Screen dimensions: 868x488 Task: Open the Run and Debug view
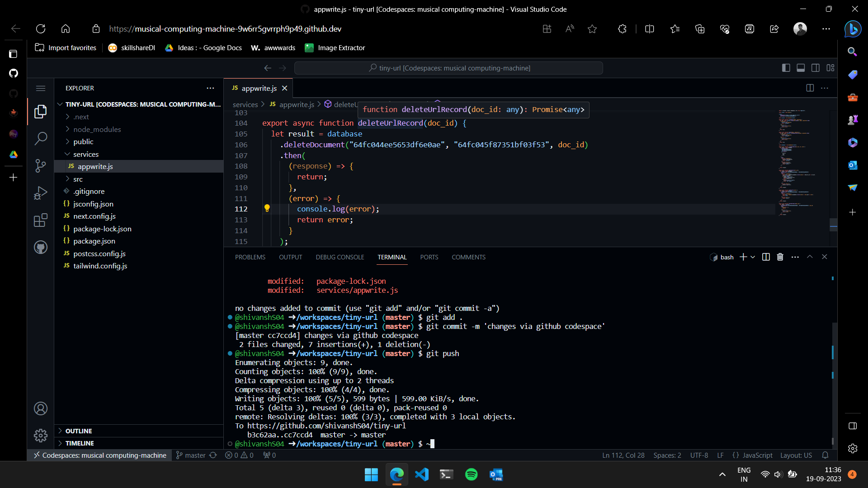(41, 193)
